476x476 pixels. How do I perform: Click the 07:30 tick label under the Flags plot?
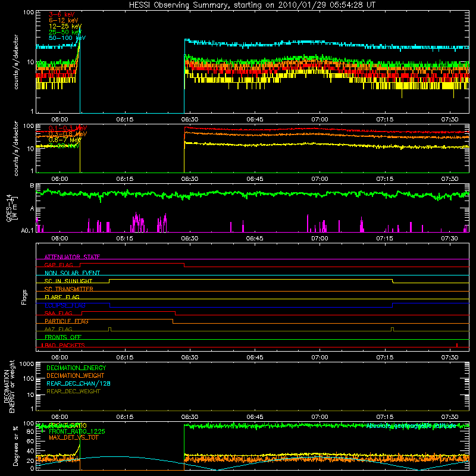point(450,358)
